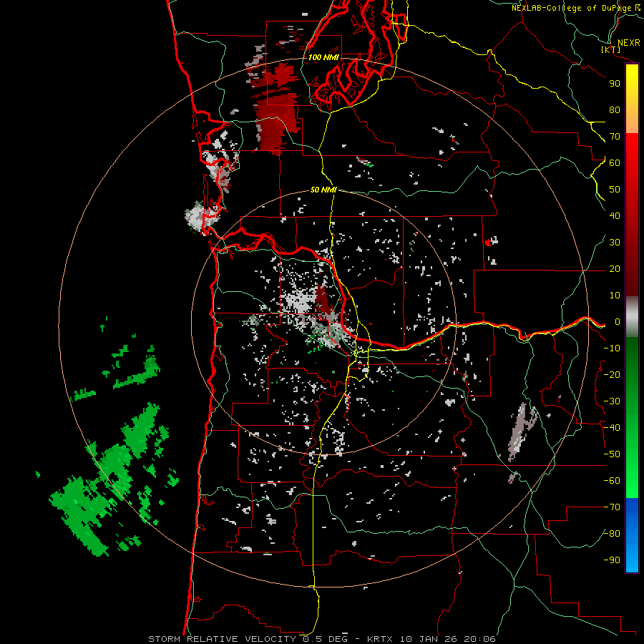The height and width of the screenshot is (644, 644).
Task: Click the -70 value on velocity scale
Action: point(612,507)
